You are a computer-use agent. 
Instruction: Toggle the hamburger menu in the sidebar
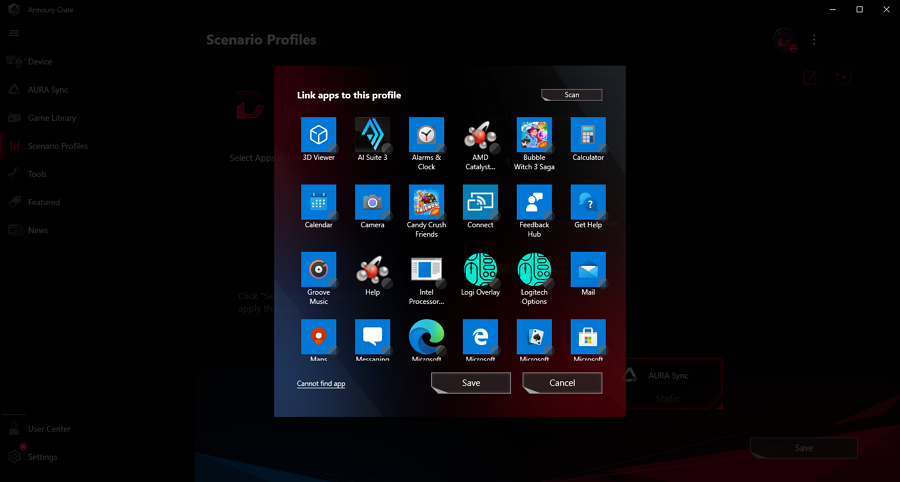tap(14, 33)
